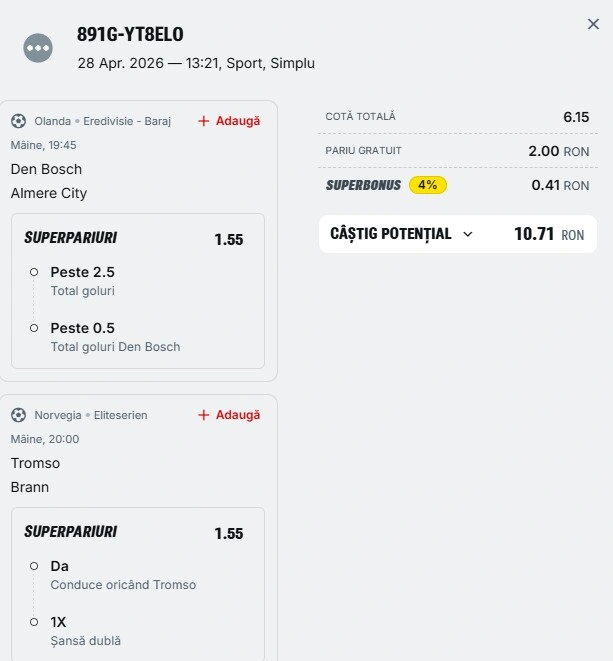Open the Norvegia Eliteserien league link
Viewport: 613px width, 661px height.
(90, 415)
